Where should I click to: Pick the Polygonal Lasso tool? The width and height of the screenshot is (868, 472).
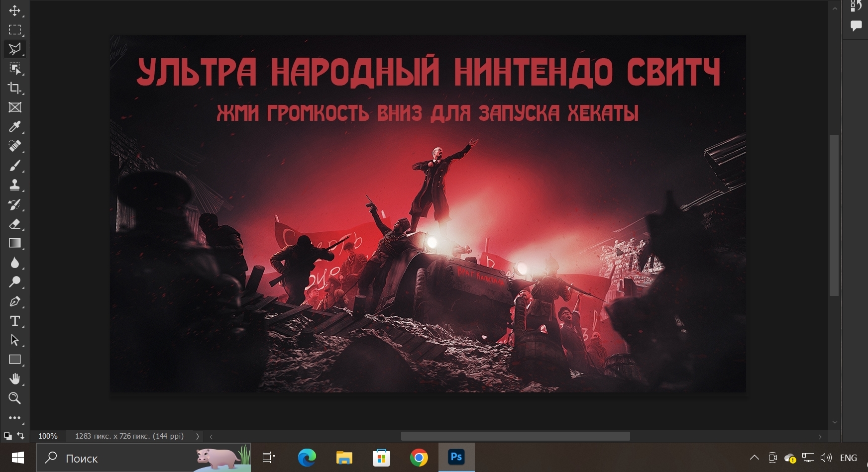tap(14, 49)
